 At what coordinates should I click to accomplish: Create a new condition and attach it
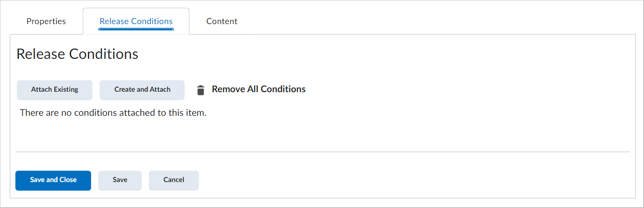142,90
